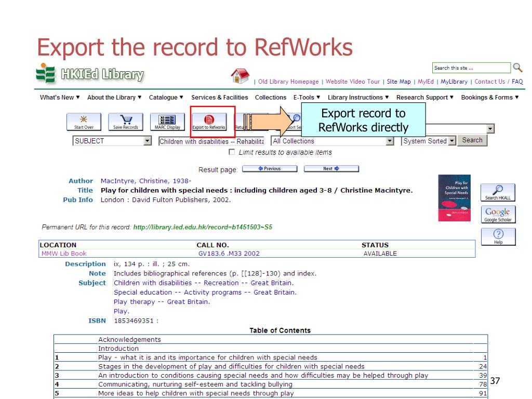532x399 pixels.
Task: Click the Search button
Action: click(472, 140)
